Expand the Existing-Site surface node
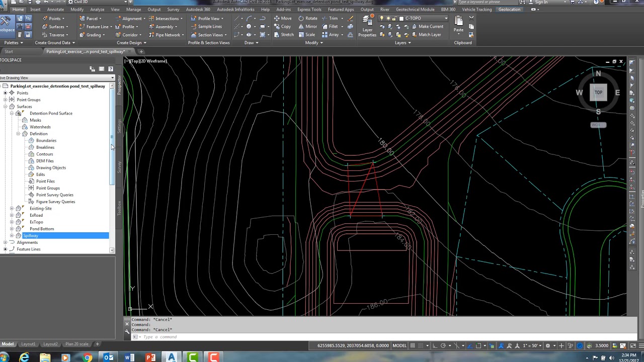This screenshot has width=644, height=362. [x=12, y=208]
